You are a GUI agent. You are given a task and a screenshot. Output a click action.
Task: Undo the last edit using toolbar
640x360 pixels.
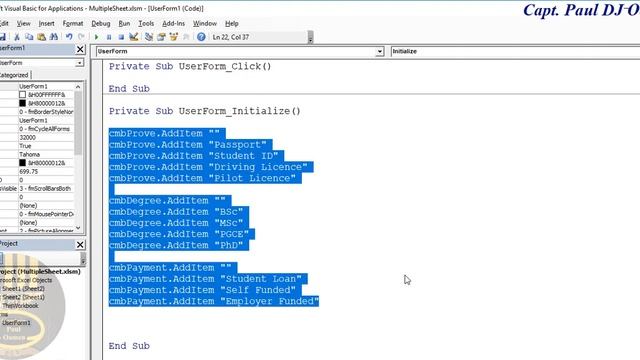[69, 37]
